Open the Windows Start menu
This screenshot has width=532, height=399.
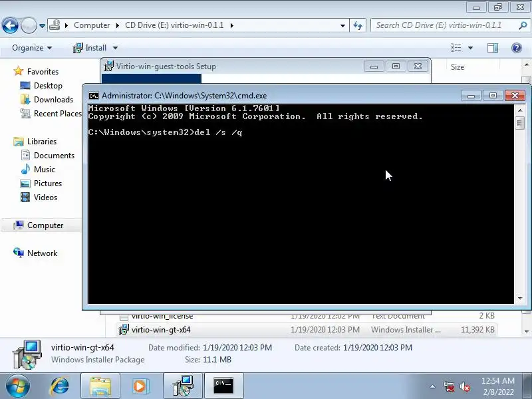[17, 386]
